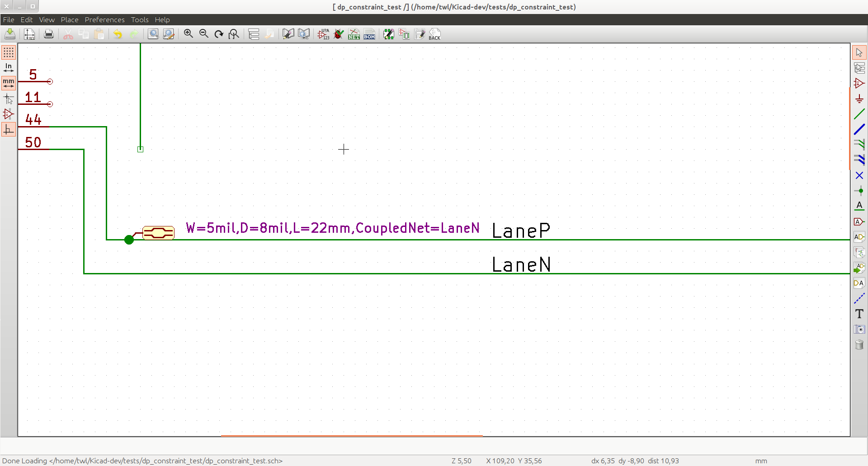Select the Place power port tool
Screen dimensions: 868x466
859,99
